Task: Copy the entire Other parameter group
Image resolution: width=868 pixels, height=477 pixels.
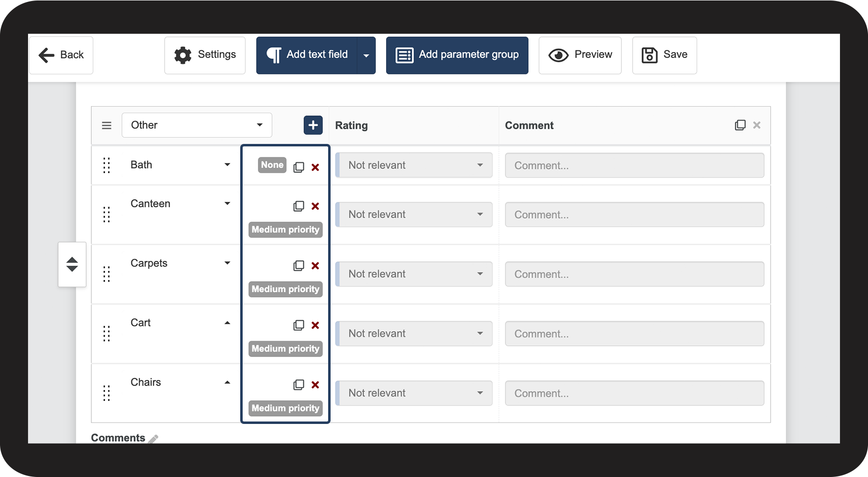Action: tap(740, 125)
